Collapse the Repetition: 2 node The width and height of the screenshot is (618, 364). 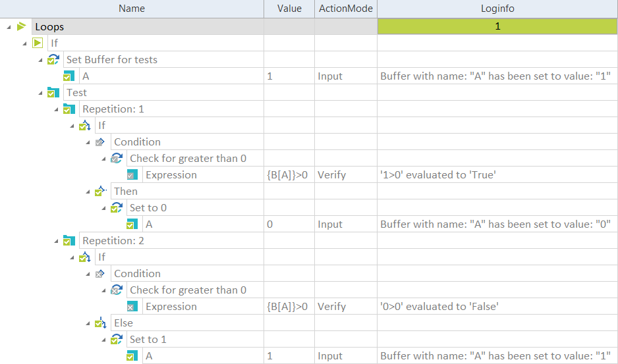tap(56, 241)
